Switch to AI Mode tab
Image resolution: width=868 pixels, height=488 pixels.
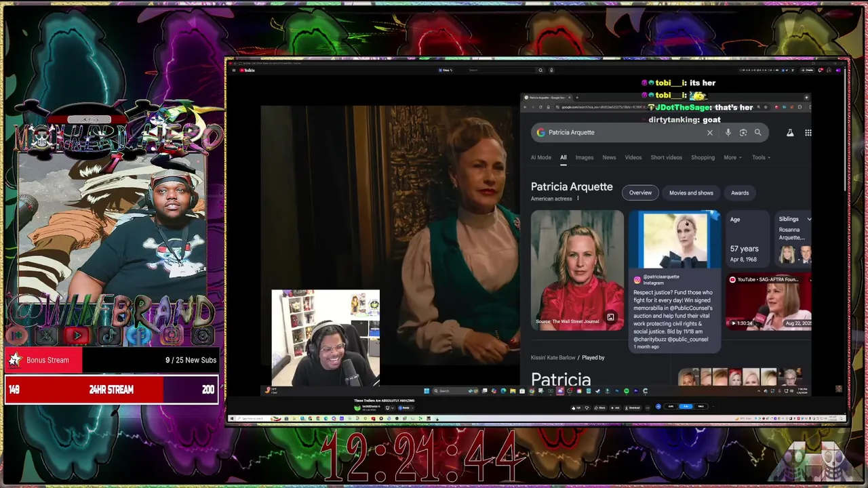pyautogui.click(x=541, y=157)
